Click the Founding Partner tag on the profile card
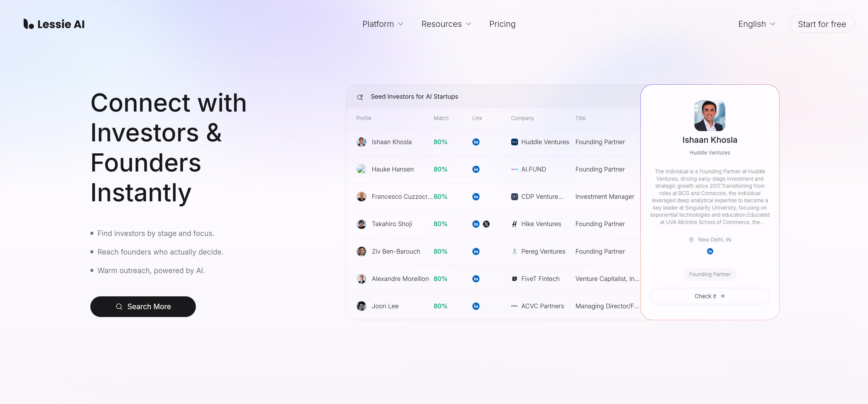868x404 pixels. (x=710, y=274)
